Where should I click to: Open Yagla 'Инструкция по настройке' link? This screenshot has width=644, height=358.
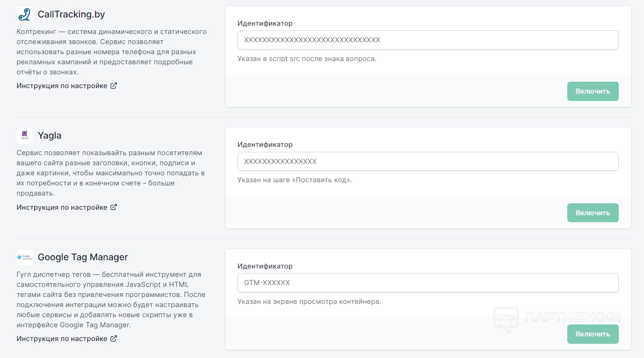click(x=62, y=207)
